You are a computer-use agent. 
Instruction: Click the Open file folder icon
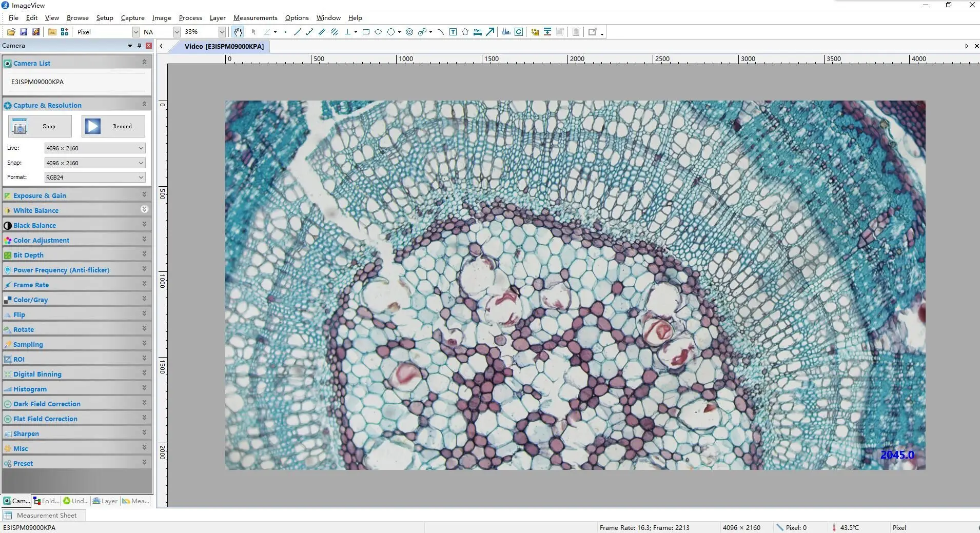point(11,32)
